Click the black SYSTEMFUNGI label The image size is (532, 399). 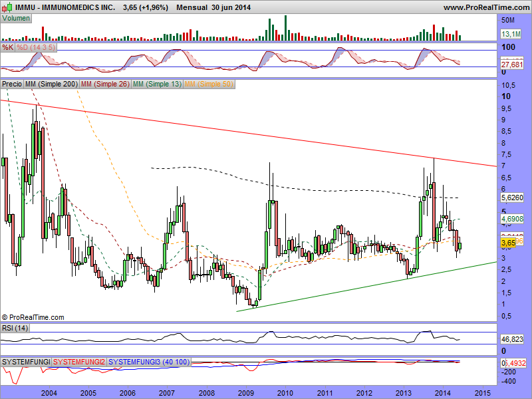(x=26, y=362)
